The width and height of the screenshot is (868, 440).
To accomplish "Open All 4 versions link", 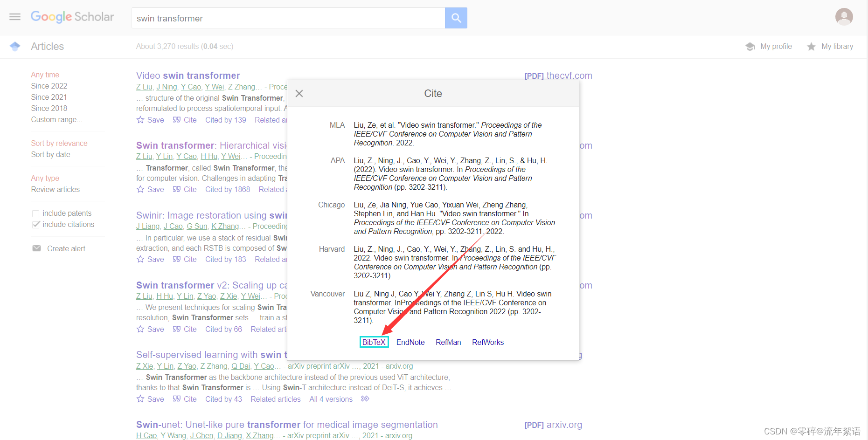I will [x=331, y=399].
